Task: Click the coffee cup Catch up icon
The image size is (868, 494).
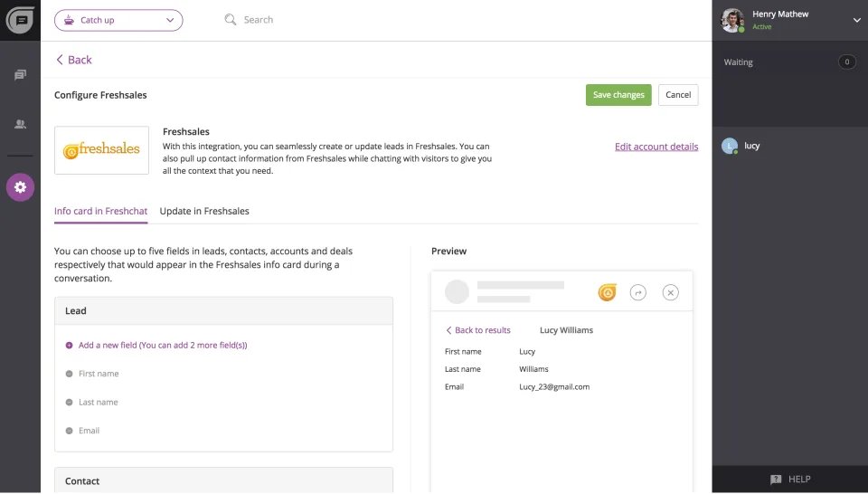Action: pyautogui.click(x=69, y=20)
